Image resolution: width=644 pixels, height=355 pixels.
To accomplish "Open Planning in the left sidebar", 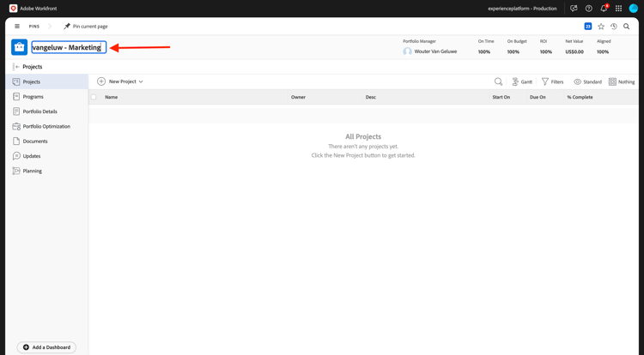I will (47, 171).
